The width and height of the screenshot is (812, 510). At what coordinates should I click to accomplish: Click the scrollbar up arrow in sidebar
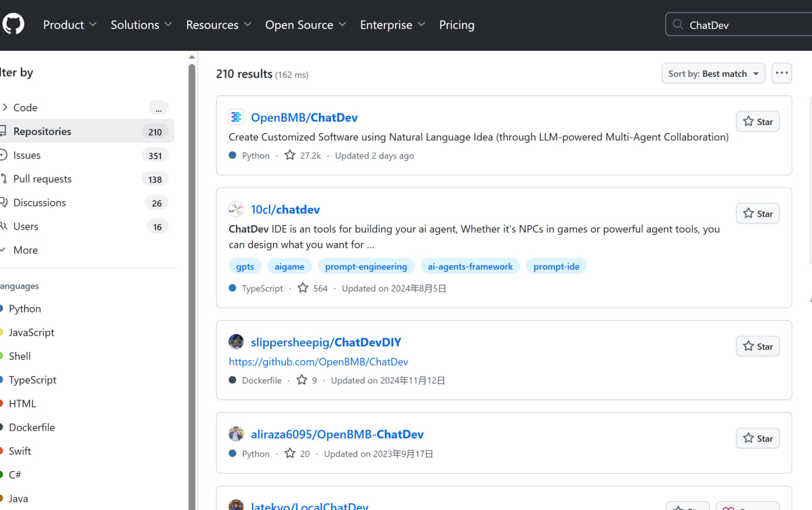tap(192, 57)
